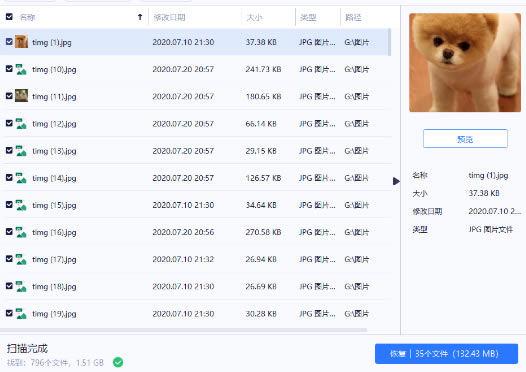Image resolution: width=526 pixels, height=372 pixels.
Task: Click the name column sort arrow
Action: pos(140,17)
